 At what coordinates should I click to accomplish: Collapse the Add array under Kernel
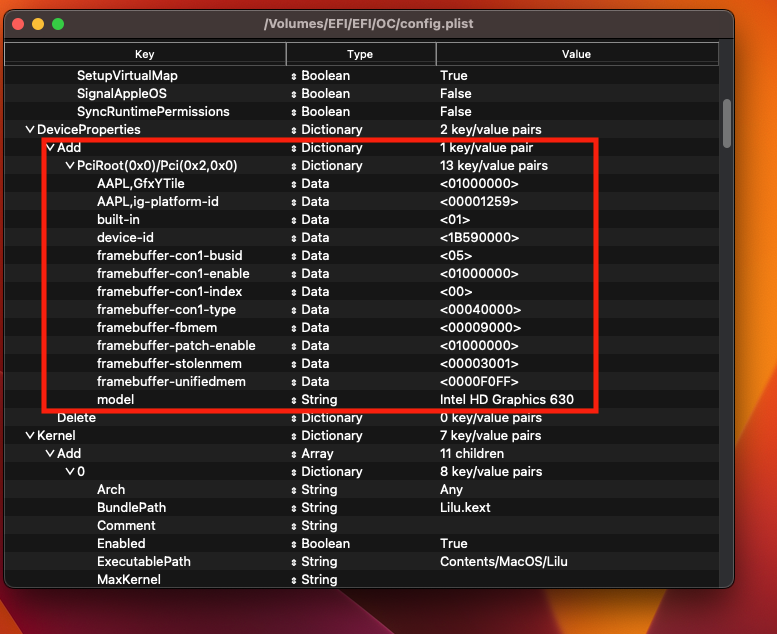50,454
